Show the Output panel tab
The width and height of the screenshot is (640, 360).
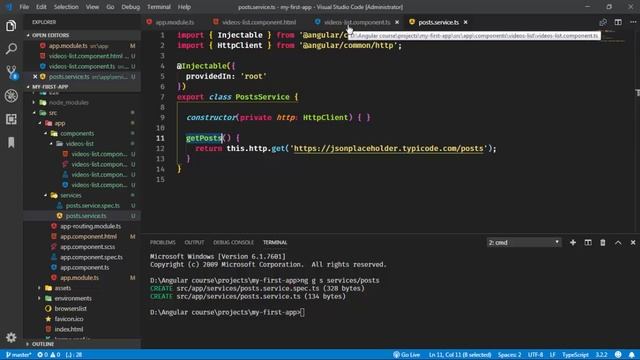(194, 242)
